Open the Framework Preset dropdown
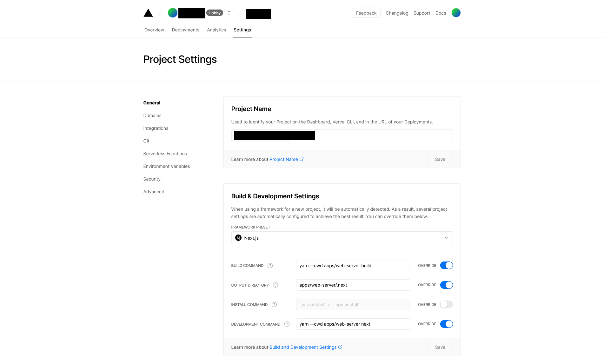 point(342,238)
